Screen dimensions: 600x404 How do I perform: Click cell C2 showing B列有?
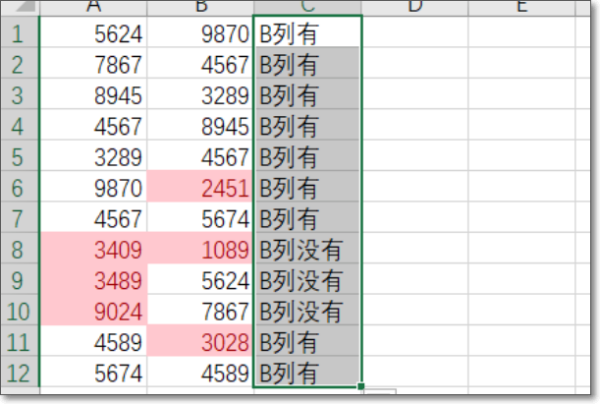pyautogui.click(x=307, y=63)
